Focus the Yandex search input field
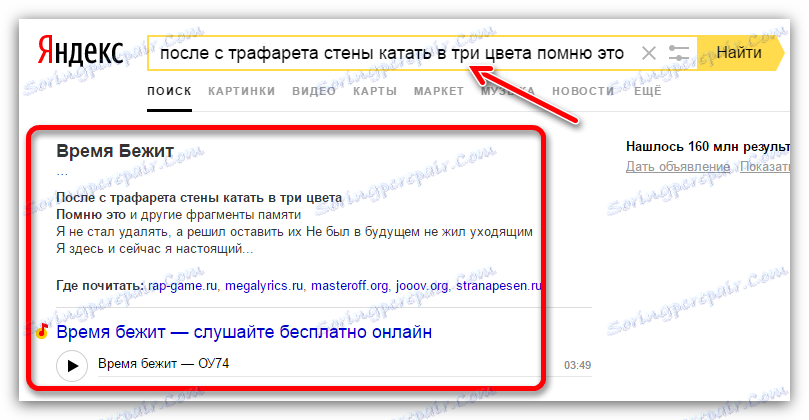 pos(393,53)
